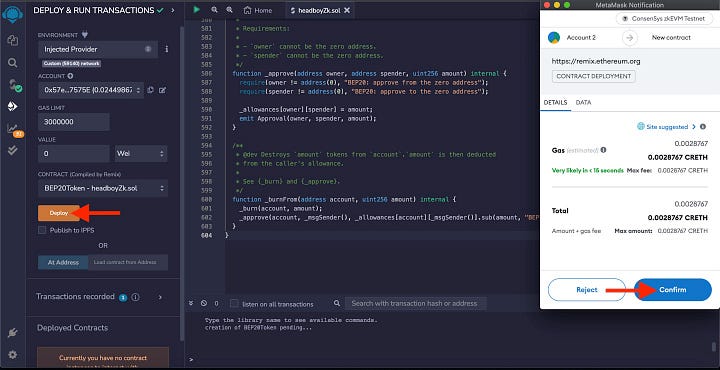
Task: Copy the account address with copy icon
Action: pyautogui.click(x=151, y=90)
